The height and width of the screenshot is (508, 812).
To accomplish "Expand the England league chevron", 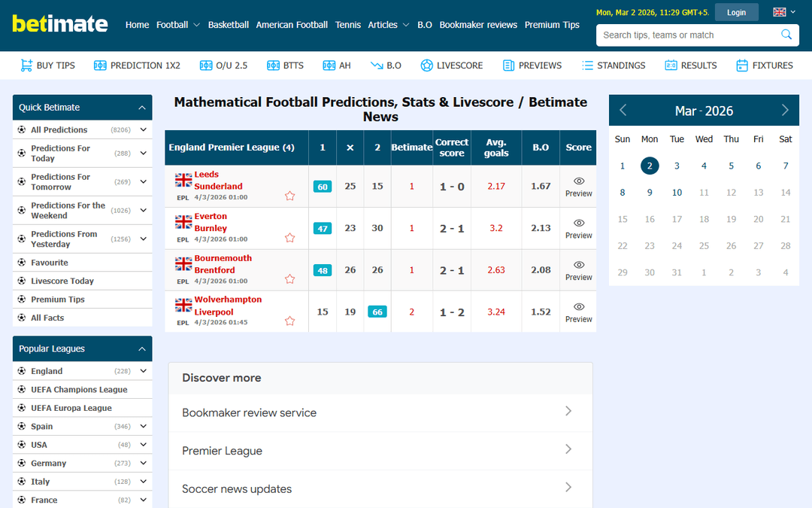I will 144,370.
